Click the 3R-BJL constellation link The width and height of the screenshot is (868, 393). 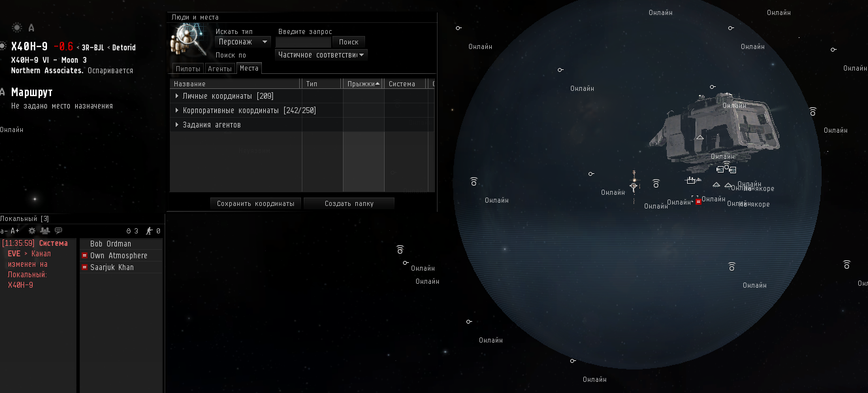coord(93,48)
